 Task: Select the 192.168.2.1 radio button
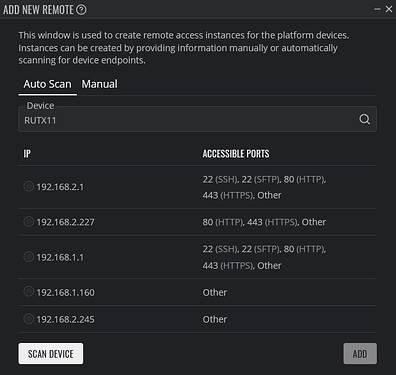(x=29, y=186)
